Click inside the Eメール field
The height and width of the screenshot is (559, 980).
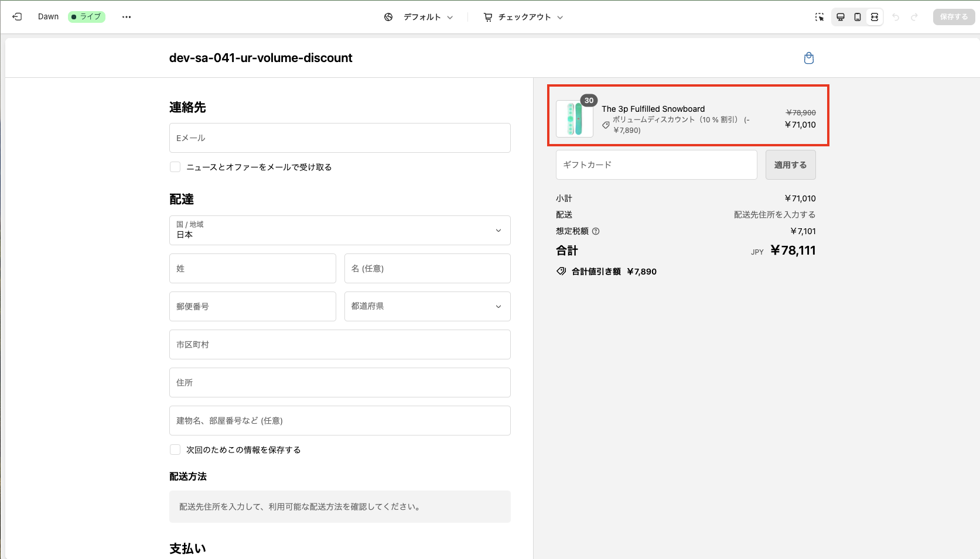tap(339, 138)
